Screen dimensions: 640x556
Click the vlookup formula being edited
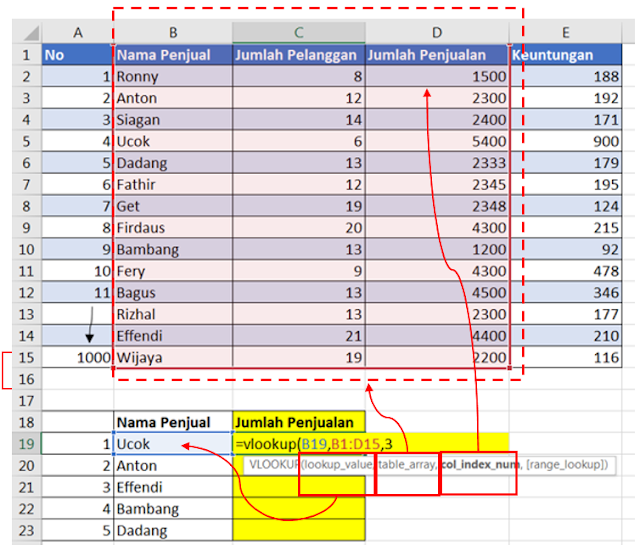pyautogui.click(x=314, y=444)
